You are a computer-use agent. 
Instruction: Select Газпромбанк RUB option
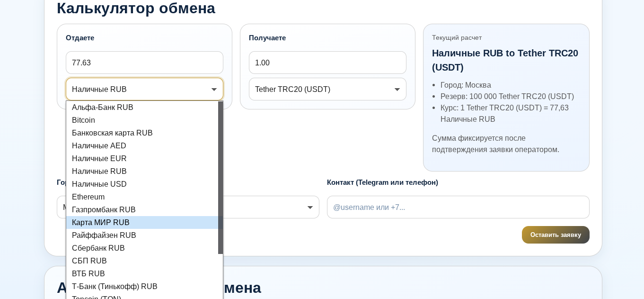104,209
